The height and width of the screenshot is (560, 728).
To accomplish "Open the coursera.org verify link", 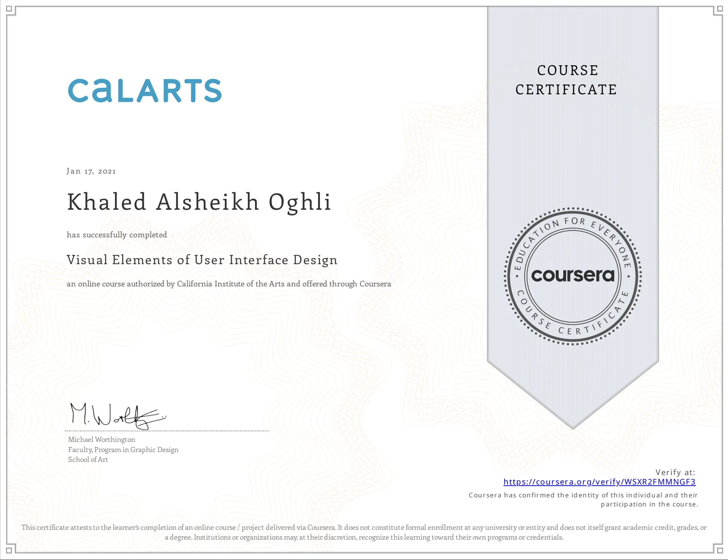I will pos(599,482).
